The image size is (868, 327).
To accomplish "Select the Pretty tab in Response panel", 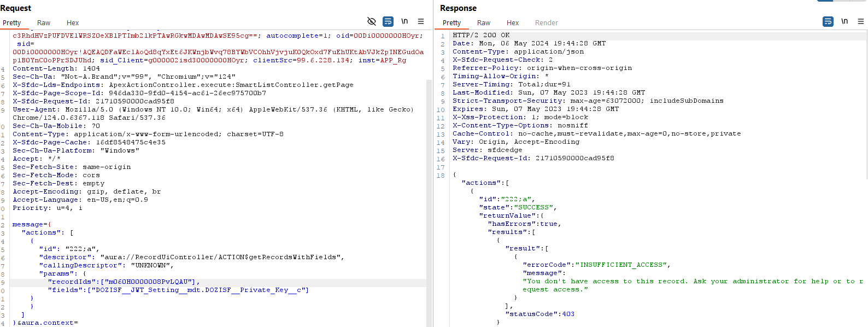I will click(452, 23).
